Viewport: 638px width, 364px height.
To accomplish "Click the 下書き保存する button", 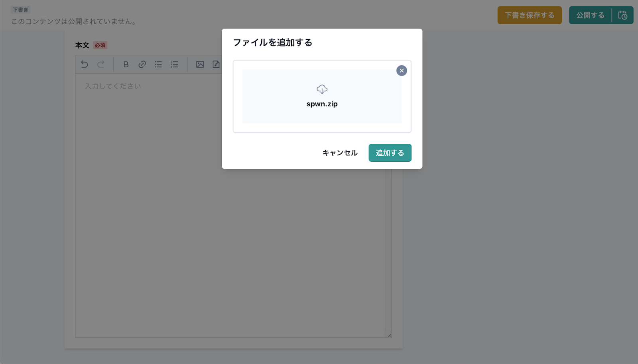I will click(x=529, y=15).
